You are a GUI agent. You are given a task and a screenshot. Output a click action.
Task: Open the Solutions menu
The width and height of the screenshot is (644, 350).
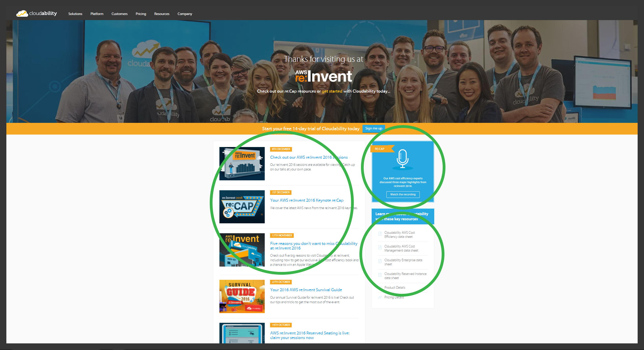click(x=75, y=14)
